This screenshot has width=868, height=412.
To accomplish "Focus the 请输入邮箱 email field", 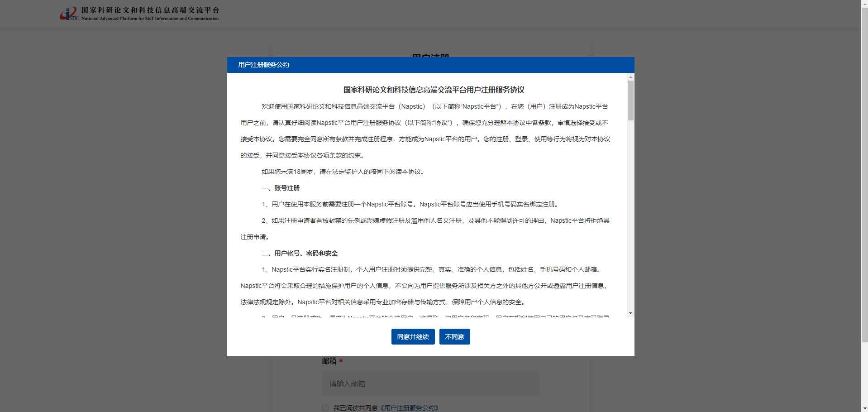I will click(431, 383).
